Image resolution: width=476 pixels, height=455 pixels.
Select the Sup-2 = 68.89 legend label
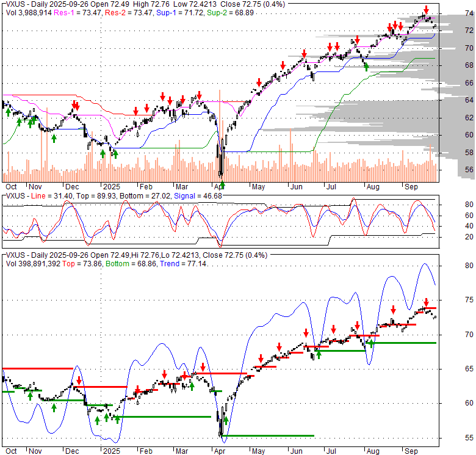click(231, 13)
